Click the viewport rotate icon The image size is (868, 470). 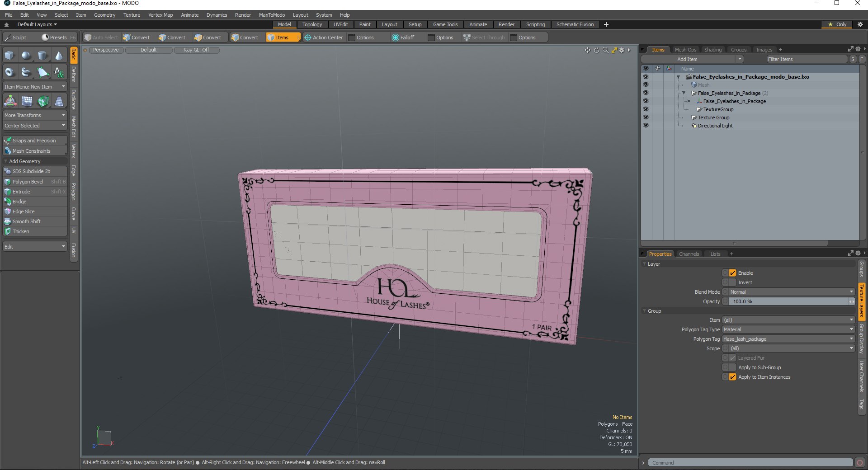click(x=596, y=50)
